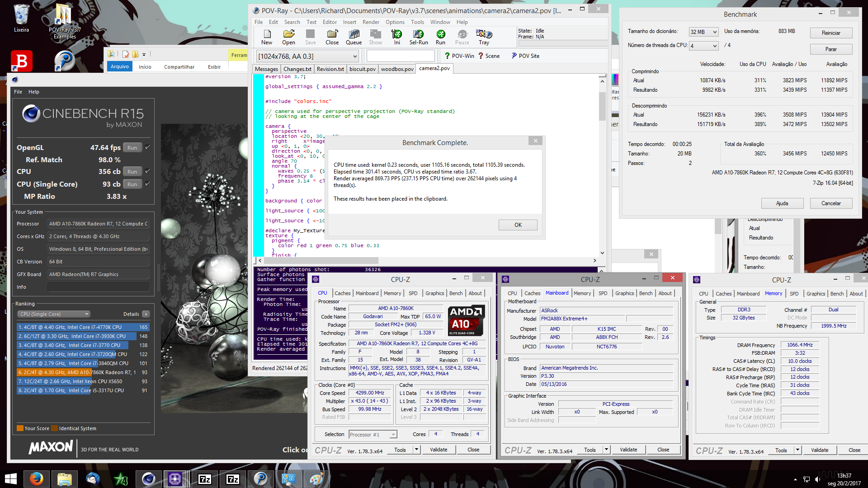Screen dimensions: 868x488
Task: Open Tools dropdown arrow in Memory CPU-Z window
Action: (797, 450)
